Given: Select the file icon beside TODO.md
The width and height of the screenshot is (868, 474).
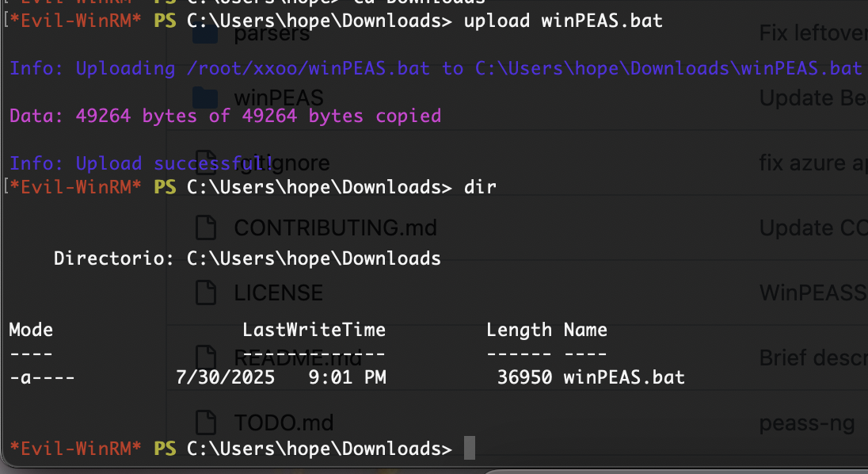Looking at the screenshot, I should click(x=205, y=422).
